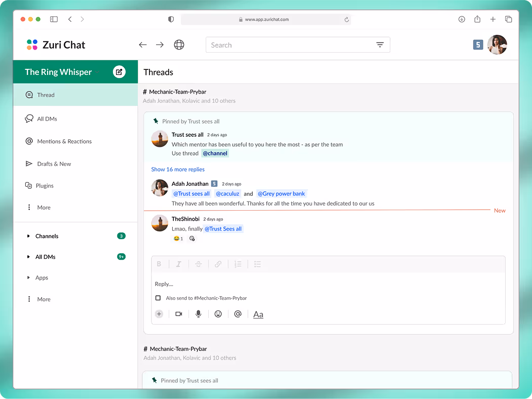Click the laughing emoji reaction count

coord(178,238)
